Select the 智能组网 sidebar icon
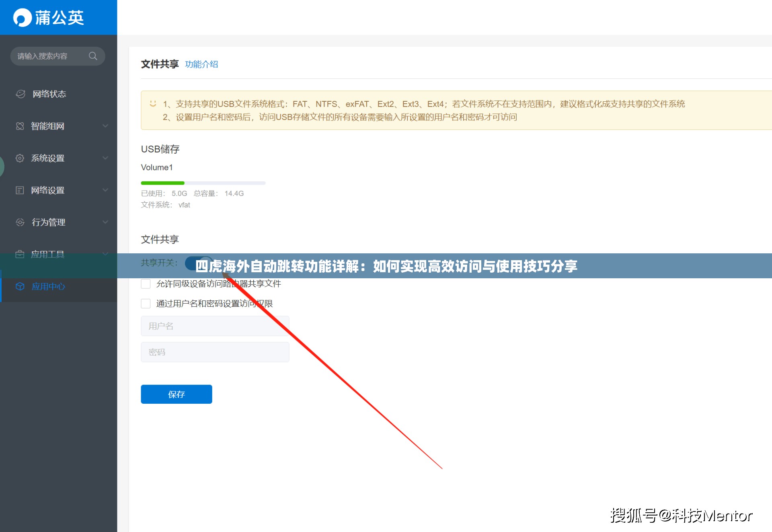The width and height of the screenshot is (772, 532). (x=20, y=126)
